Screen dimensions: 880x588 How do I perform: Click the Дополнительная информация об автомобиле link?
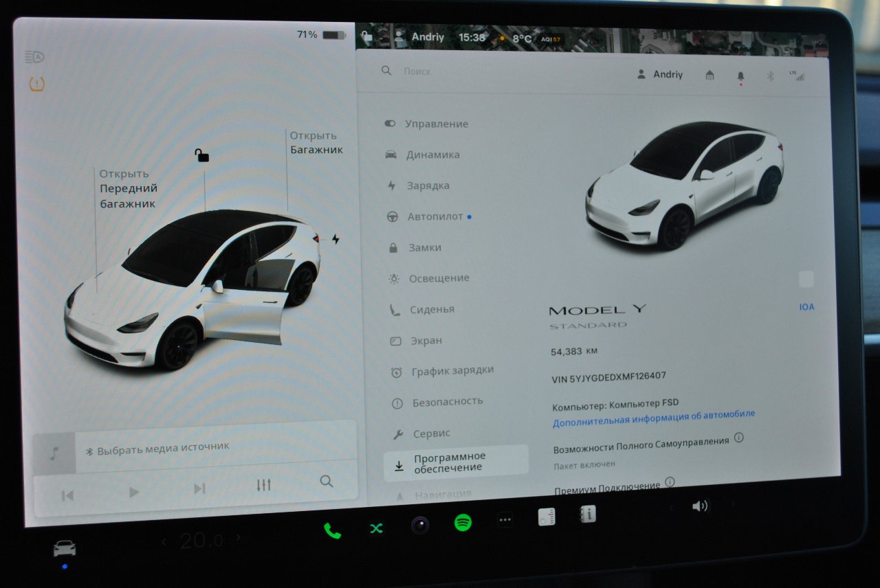click(x=652, y=414)
